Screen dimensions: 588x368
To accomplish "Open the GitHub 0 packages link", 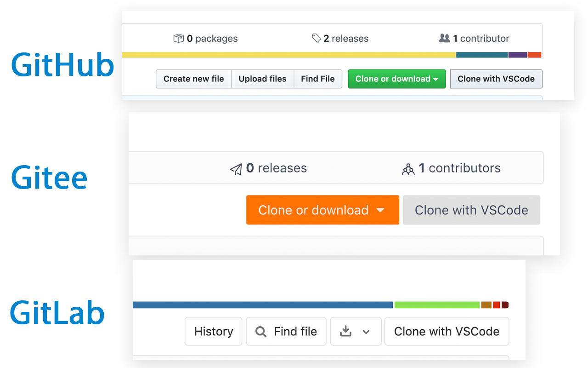I will pyautogui.click(x=206, y=39).
